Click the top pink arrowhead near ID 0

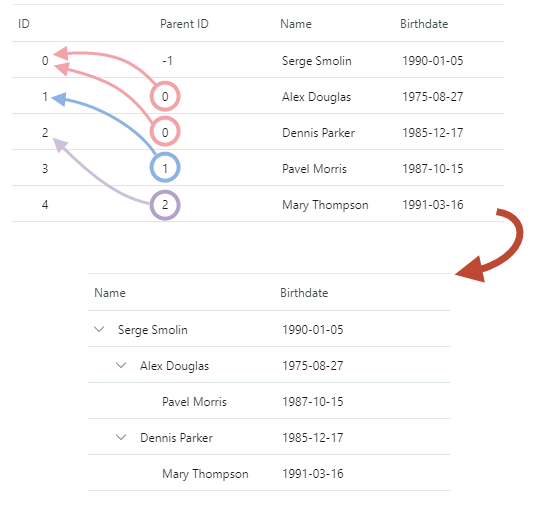coord(61,53)
